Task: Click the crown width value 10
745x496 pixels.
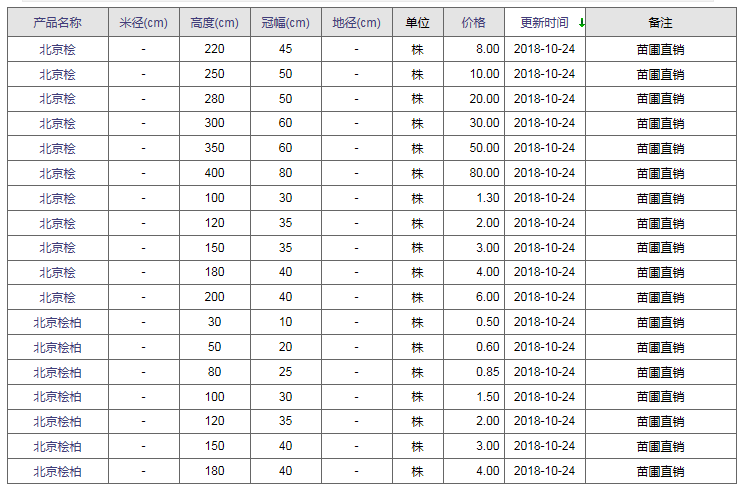Action: click(x=286, y=322)
